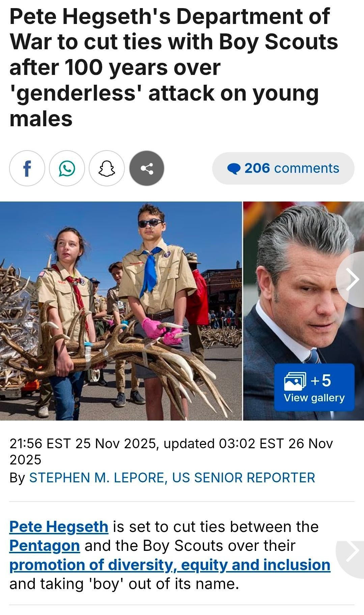Tap the gallery pictures icon
The image size is (364, 615).
point(295,381)
